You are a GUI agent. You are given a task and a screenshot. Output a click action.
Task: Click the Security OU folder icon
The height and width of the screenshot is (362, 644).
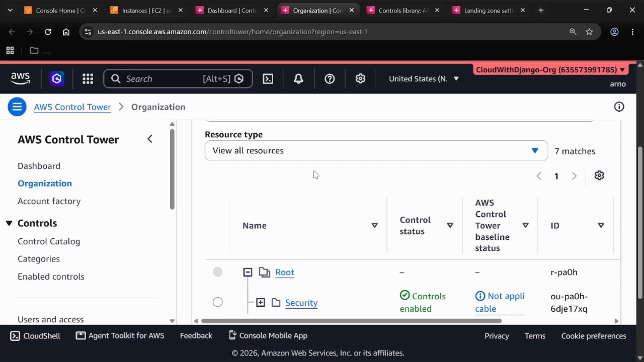coord(276,303)
